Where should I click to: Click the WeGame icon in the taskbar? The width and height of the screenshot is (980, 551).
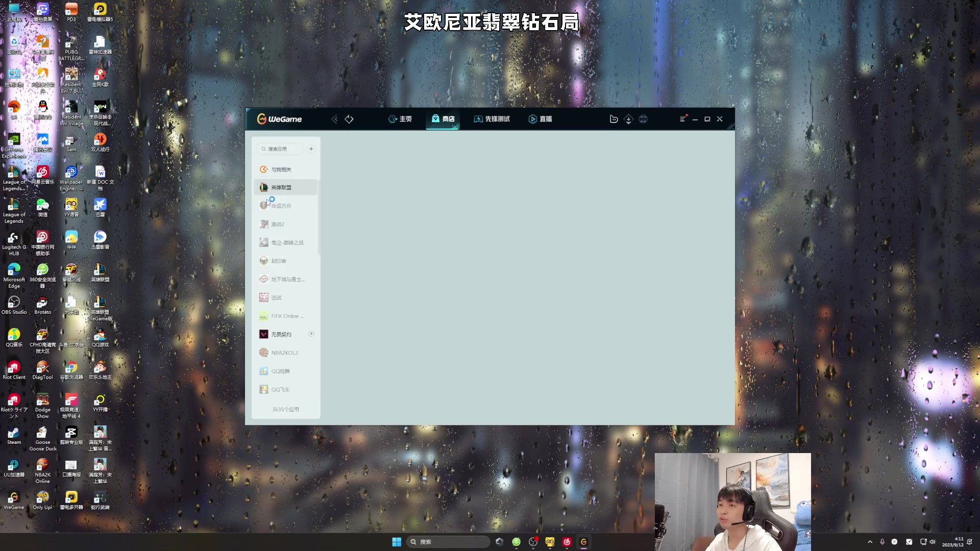click(x=583, y=542)
